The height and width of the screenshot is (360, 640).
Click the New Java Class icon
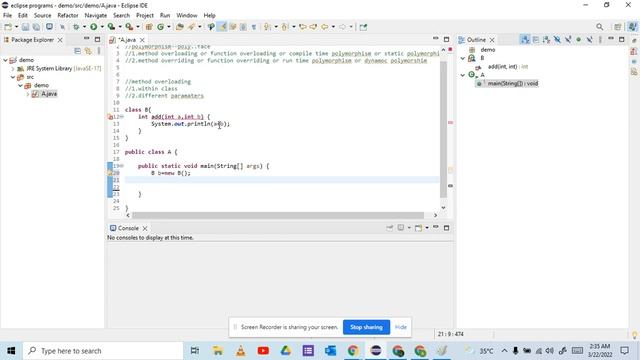[160, 27]
